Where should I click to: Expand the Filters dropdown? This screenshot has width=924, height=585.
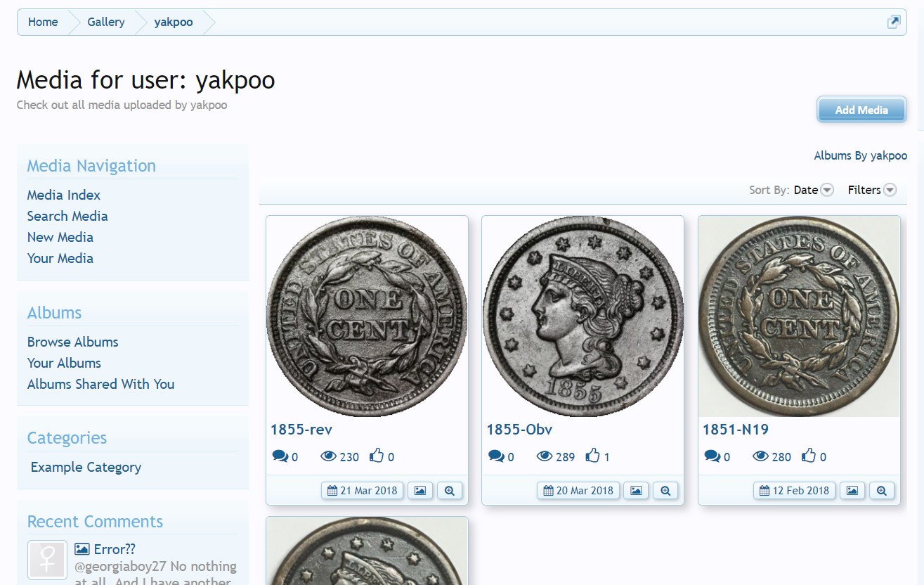(872, 190)
